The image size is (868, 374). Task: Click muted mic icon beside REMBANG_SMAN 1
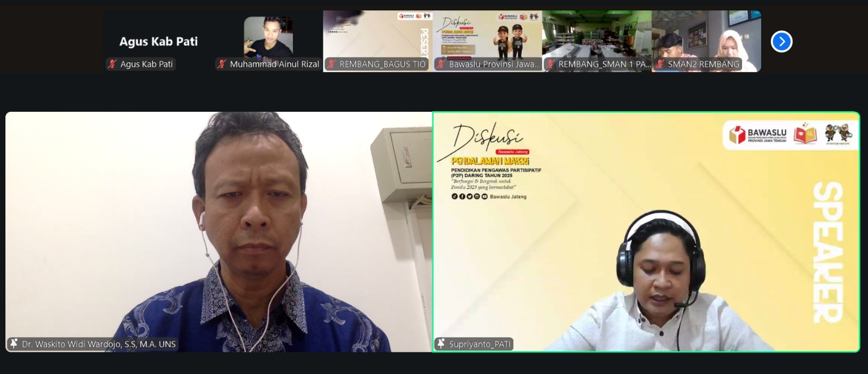click(x=551, y=64)
